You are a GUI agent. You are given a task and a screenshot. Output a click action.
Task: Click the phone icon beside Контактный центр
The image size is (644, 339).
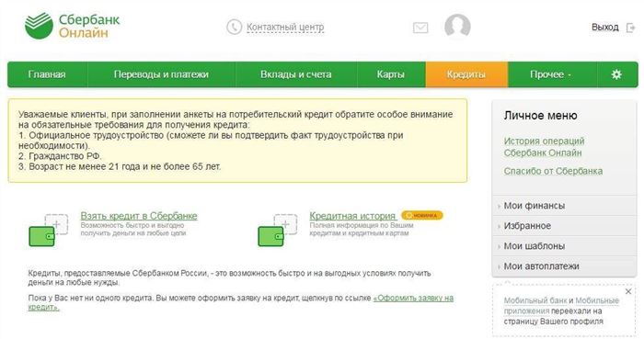pos(234,27)
